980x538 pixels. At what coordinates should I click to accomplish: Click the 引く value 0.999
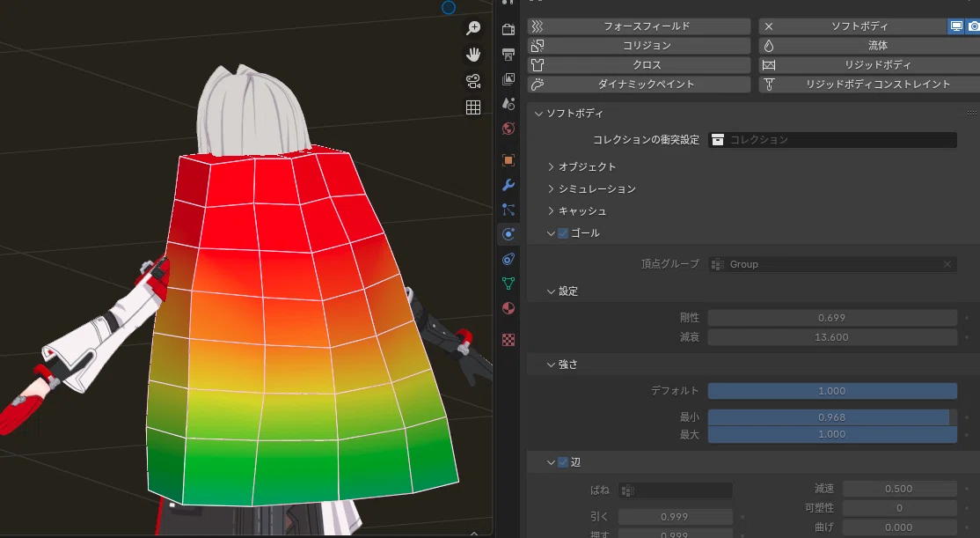click(x=675, y=518)
